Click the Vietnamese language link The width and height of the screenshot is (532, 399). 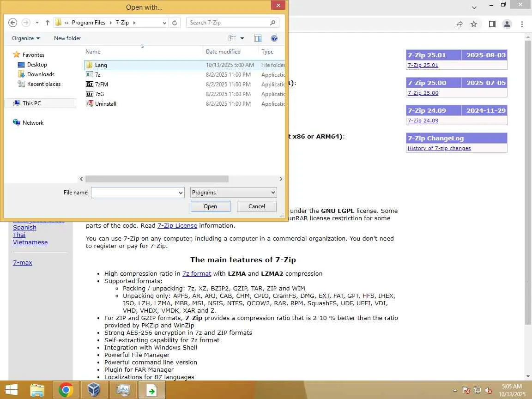(x=30, y=242)
